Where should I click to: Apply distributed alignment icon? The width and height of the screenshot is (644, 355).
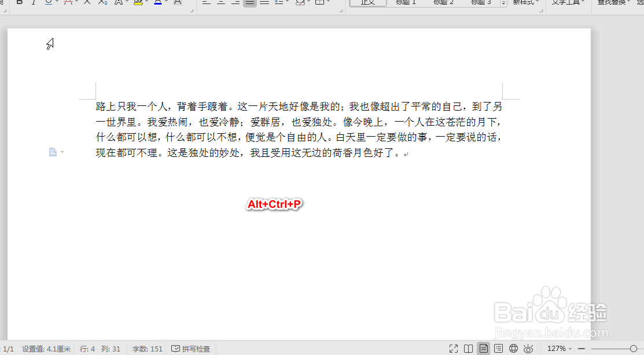[x=264, y=2]
